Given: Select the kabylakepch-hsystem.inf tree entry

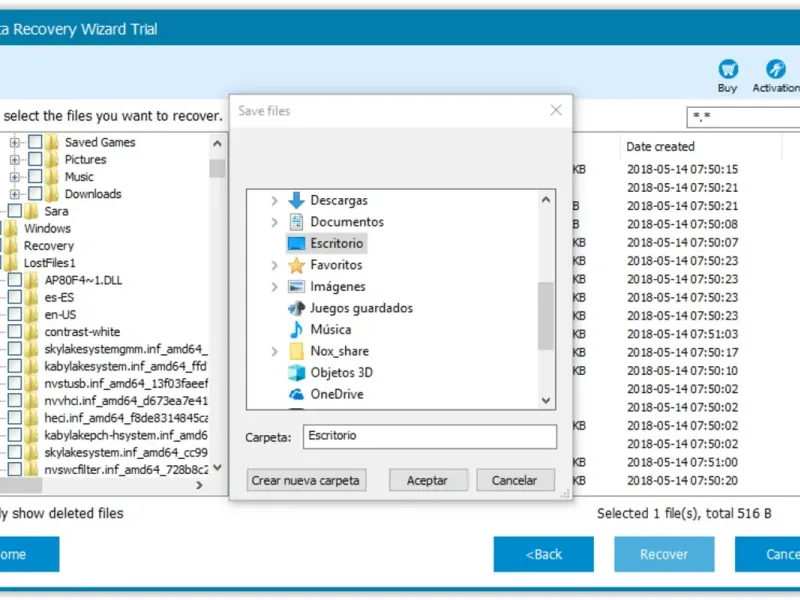Looking at the screenshot, I should (x=126, y=436).
